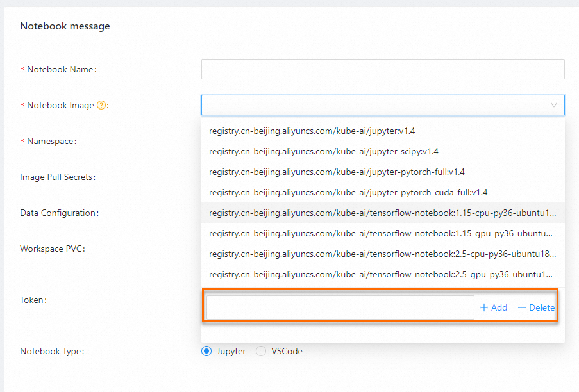Click the Notebook Image combo box field

[x=383, y=105]
